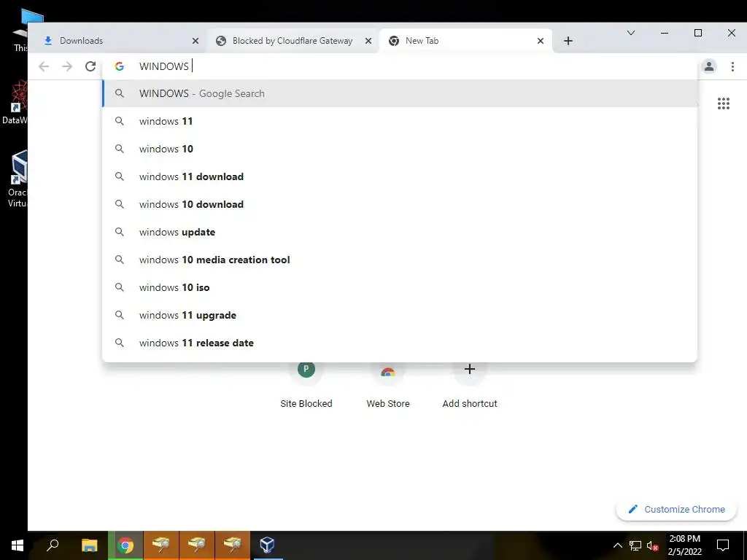Open the taskbar search magnifier

coord(53,545)
